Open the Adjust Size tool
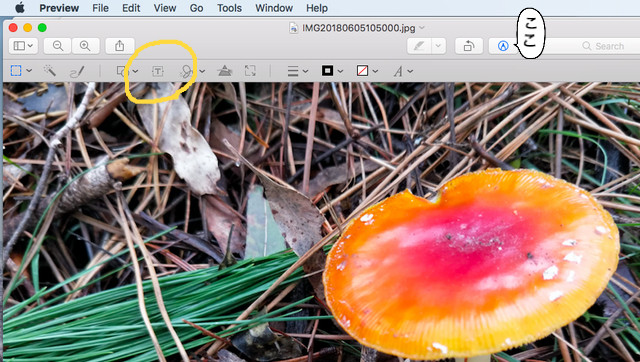 (250, 71)
